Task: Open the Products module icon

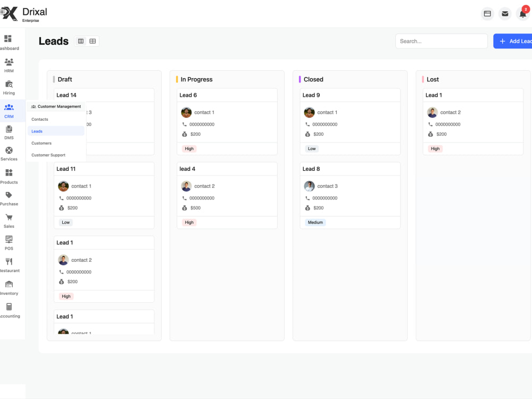Action: [x=9, y=173]
